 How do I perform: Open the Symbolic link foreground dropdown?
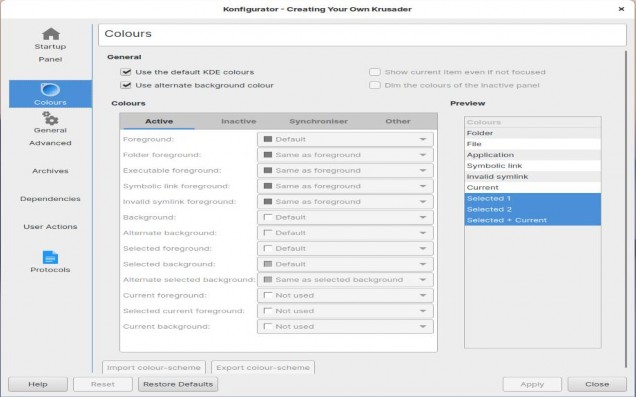click(x=345, y=186)
